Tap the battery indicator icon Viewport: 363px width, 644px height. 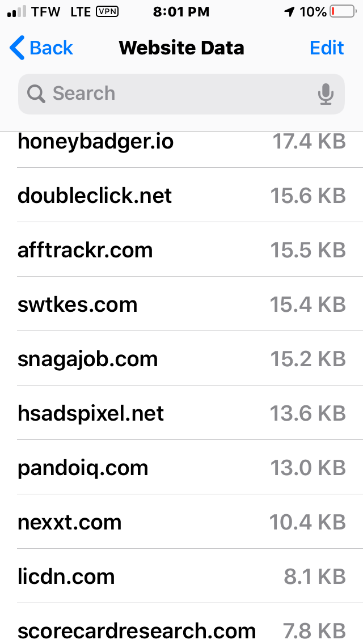click(343, 12)
